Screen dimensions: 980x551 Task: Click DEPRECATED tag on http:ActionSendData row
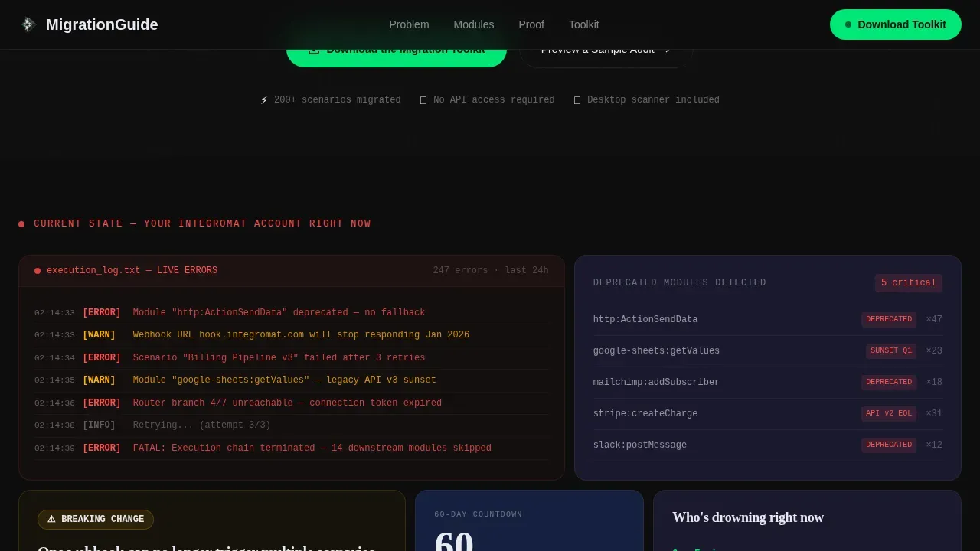tap(889, 320)
